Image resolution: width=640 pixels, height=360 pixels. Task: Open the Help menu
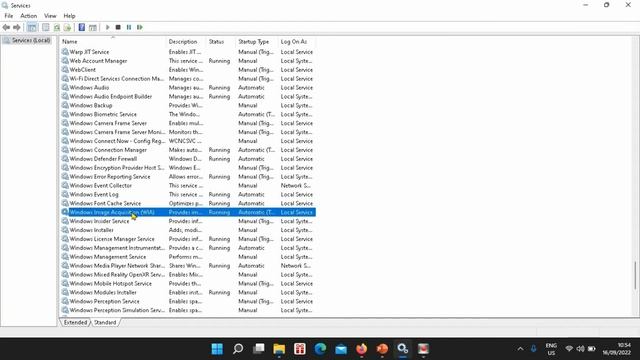coord(69,16)
